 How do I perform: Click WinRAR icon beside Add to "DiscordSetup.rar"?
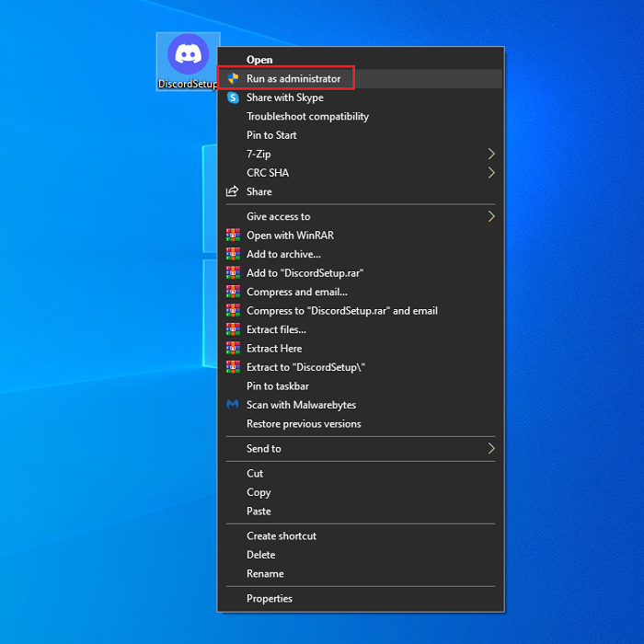pyautogui.click(x=233, y=273)
